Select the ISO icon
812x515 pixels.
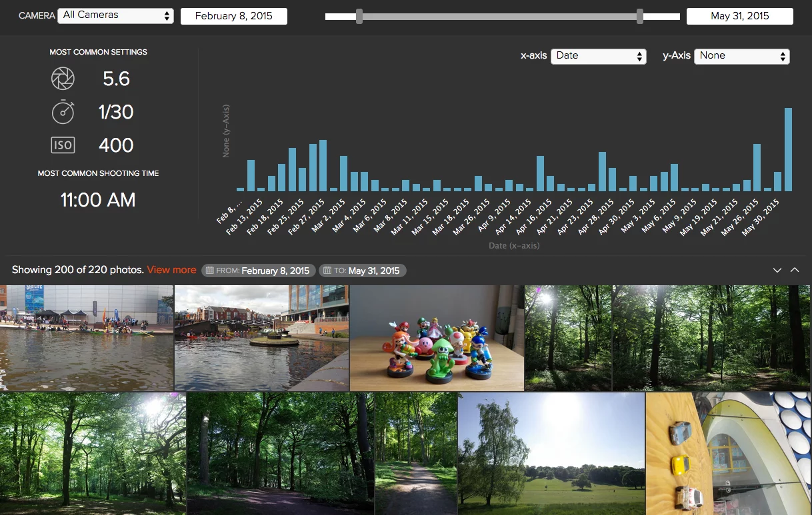pyautogui.click(x=63, y=145)
